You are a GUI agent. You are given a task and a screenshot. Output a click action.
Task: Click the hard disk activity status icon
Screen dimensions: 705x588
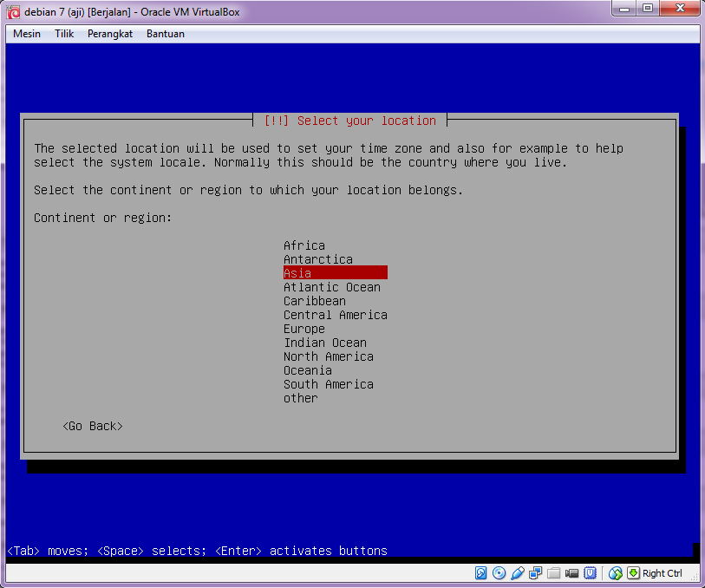point(480,572)
